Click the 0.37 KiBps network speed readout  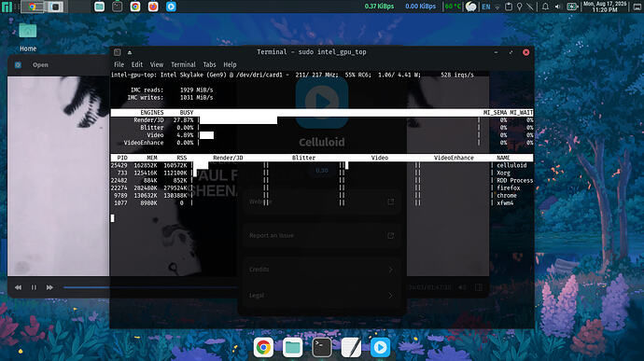[379, 7]
